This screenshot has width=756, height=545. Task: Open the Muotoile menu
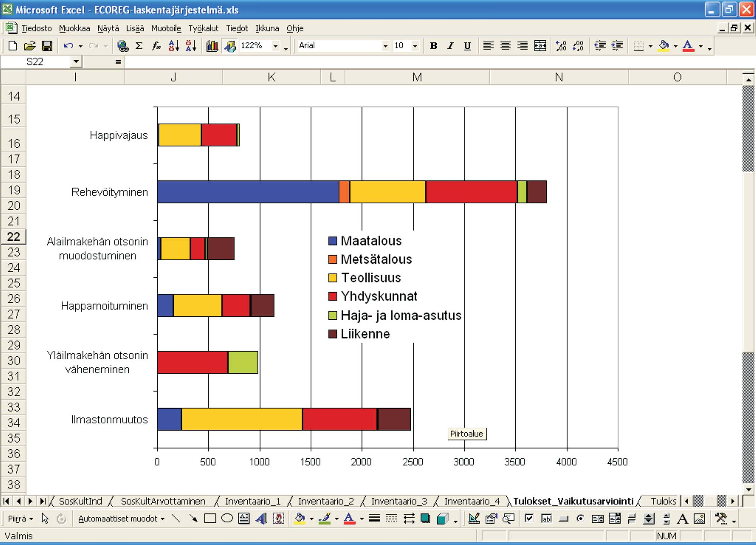click(166, 28)
